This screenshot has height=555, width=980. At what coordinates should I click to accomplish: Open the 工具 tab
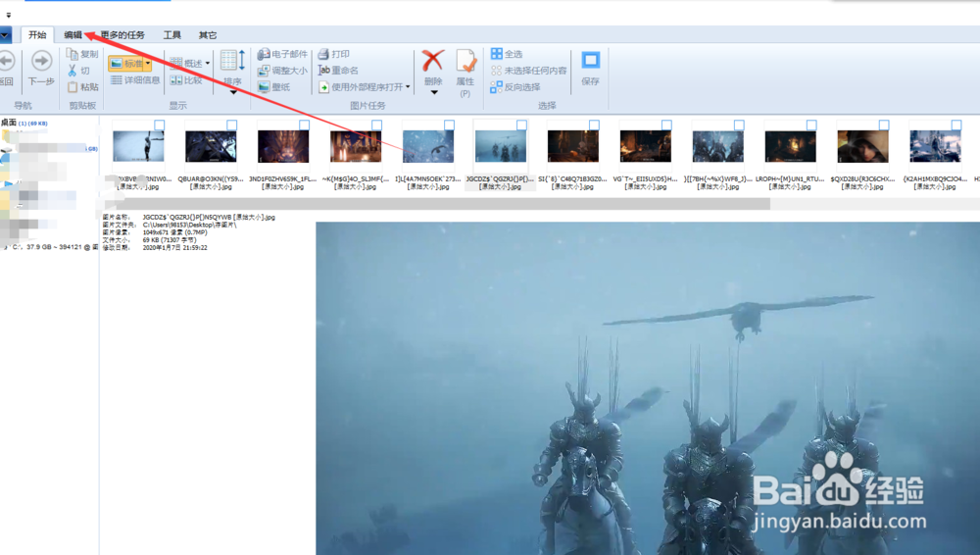pos(171,35)
